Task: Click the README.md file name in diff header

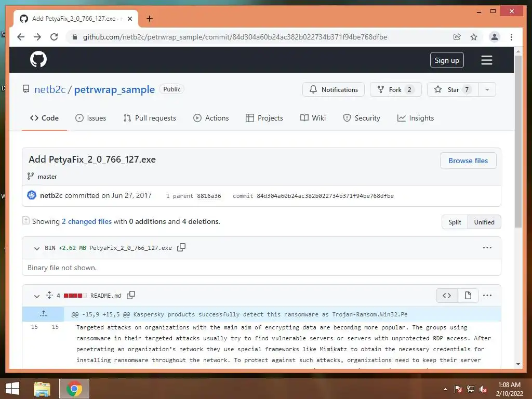Action: tap(105, 296)
